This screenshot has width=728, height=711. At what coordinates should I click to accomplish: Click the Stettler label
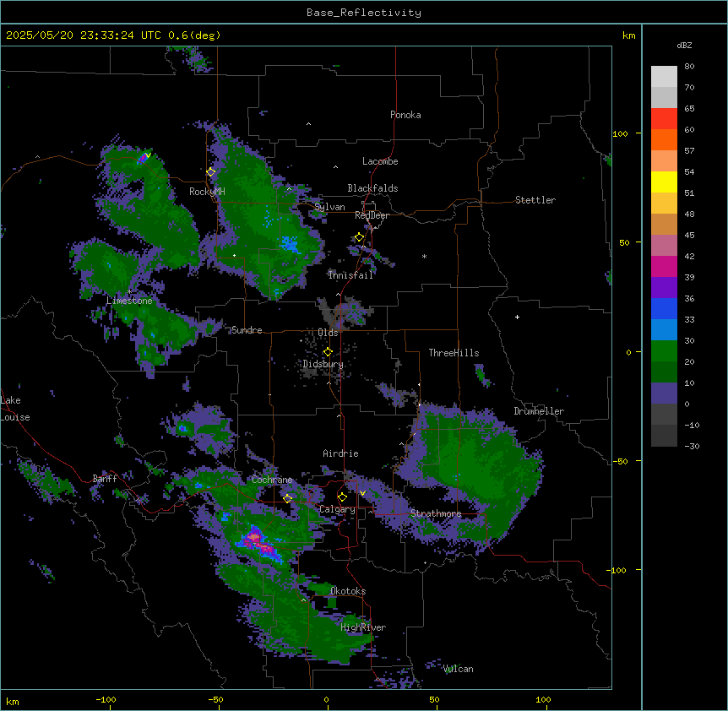535,200
